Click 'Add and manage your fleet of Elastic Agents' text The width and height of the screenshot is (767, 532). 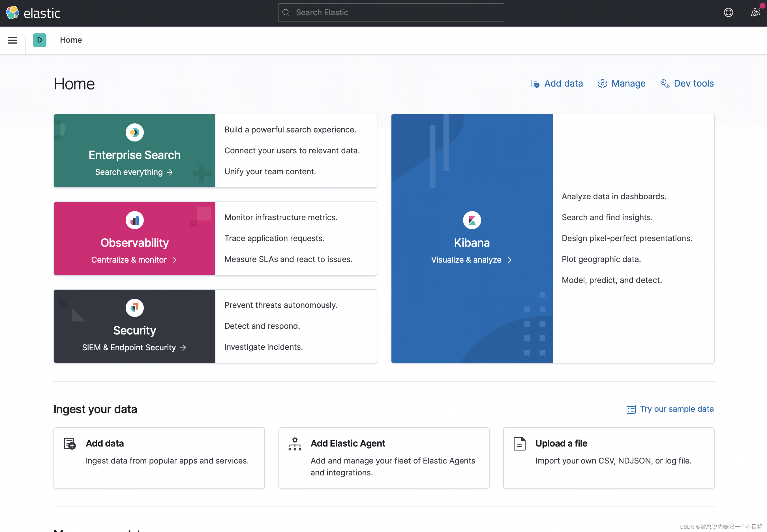pyautogui.click(x=393, y=461)
